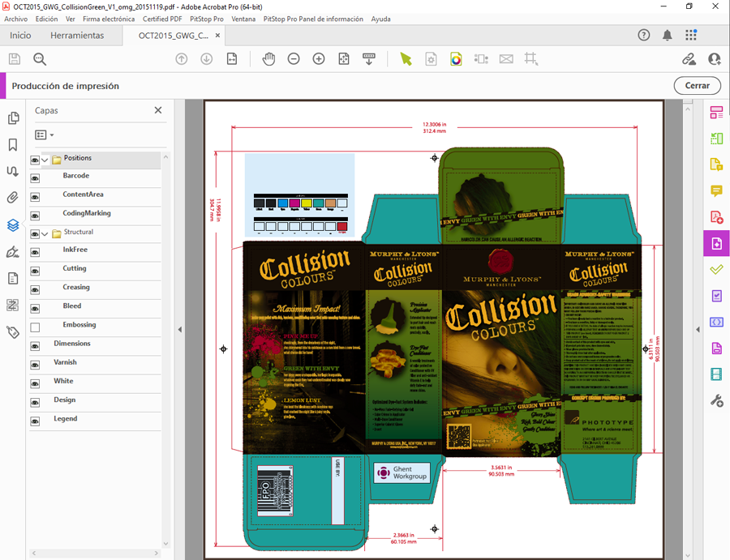Click the Zoom out minus icon

click(x=294, y=59)
